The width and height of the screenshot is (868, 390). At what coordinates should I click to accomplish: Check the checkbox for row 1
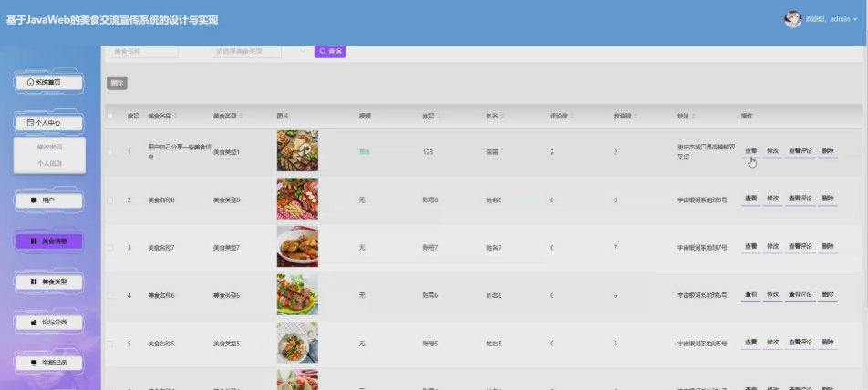click(109, 152)
